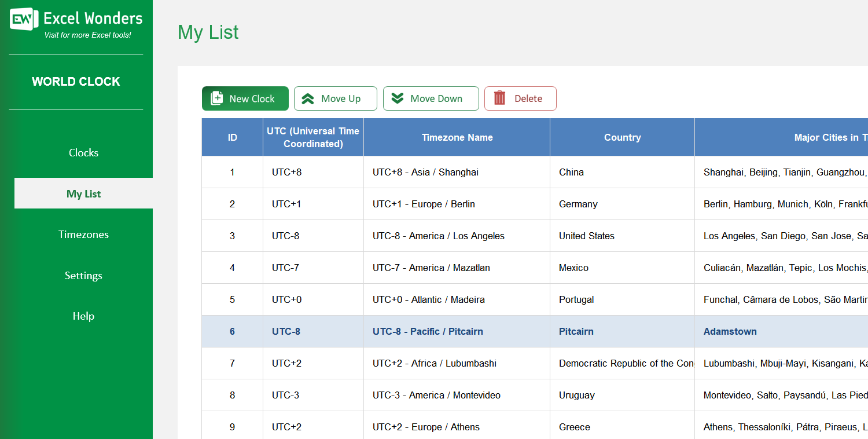The width and height of the screenshot is (868, 439).
Task: Select the UTC+2 - Europe / Athens cell
Action: pyautogui.click(x=457, y=427)
